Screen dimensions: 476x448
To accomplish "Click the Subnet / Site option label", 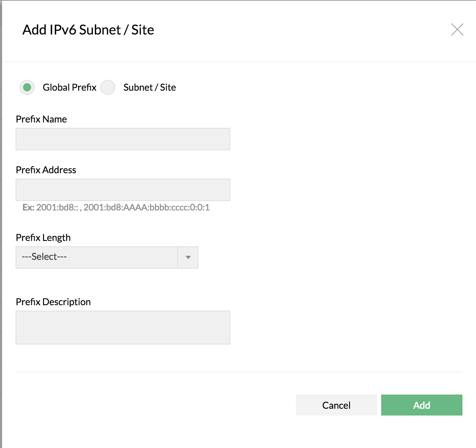I will [150, 87].
